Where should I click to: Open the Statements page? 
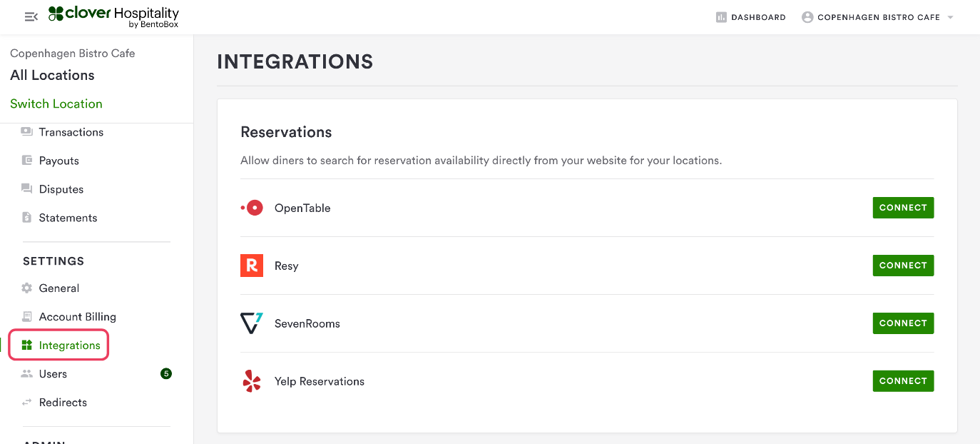pos(68,218)
